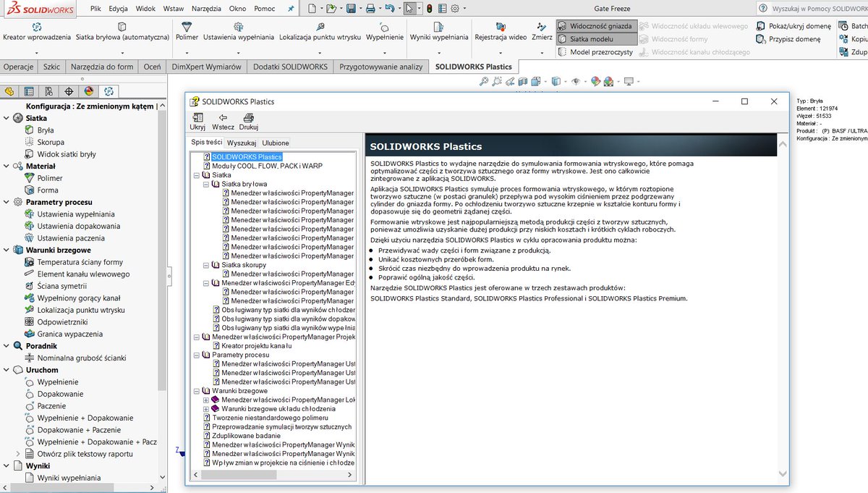This screenshot has height=493, width=868.
Task: Open the ConfigurationManager tab icon
Action: click(49, 91)
